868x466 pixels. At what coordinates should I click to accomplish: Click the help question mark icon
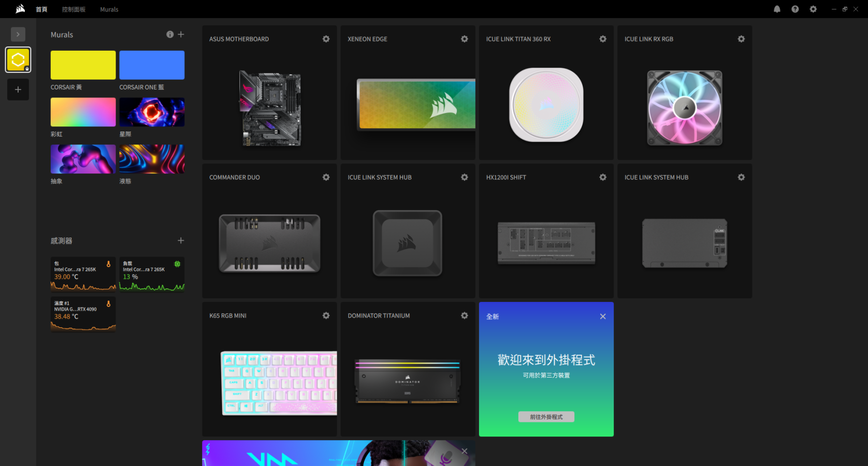point(795,9)
